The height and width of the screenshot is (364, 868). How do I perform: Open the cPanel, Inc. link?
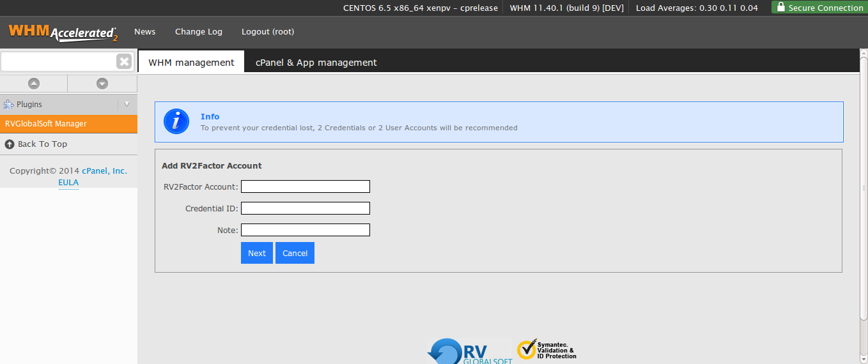[104, 171]
